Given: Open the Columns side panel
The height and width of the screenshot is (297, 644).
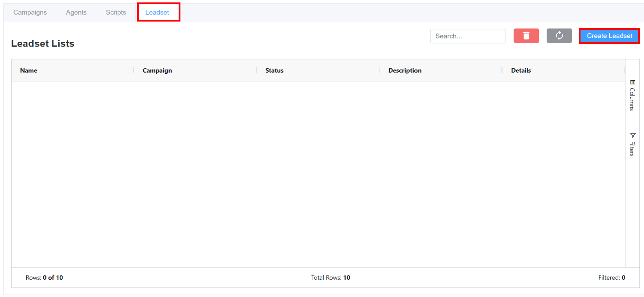Looking at the screenshot, I should coord(632,96).
